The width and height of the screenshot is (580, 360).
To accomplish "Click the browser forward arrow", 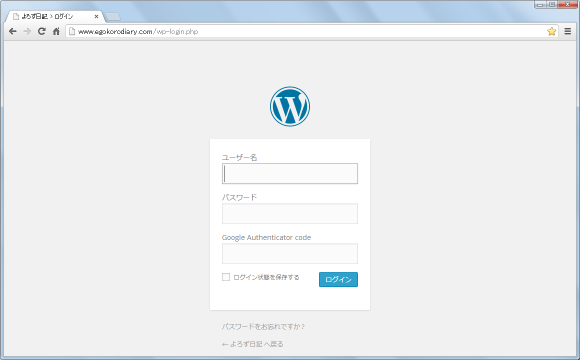I will pos(27,31).
